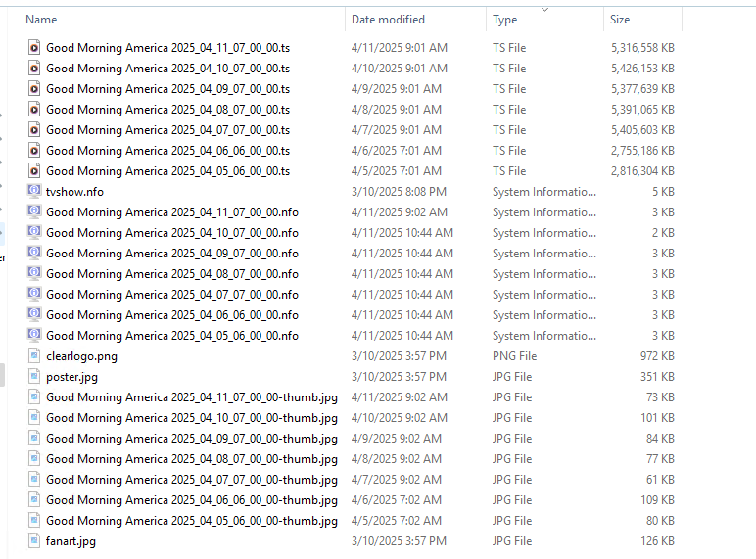Click the 2,755,186 KB size value

point(642,151)
